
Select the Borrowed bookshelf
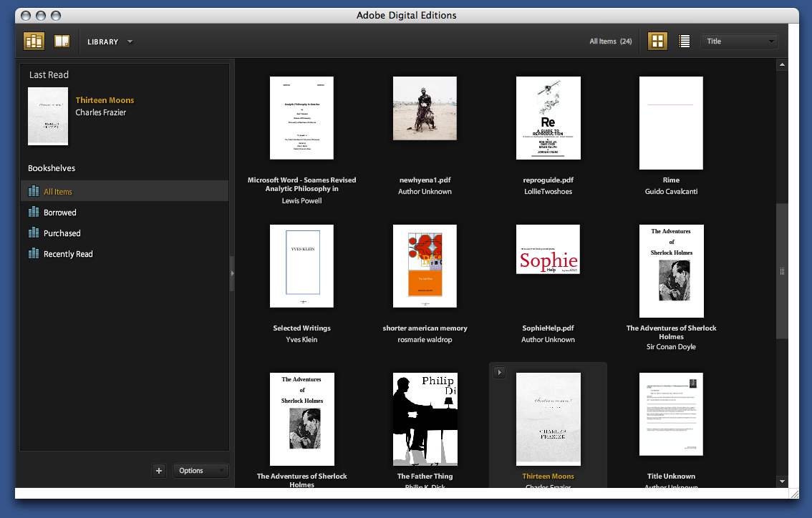click(x=59, y=212)
